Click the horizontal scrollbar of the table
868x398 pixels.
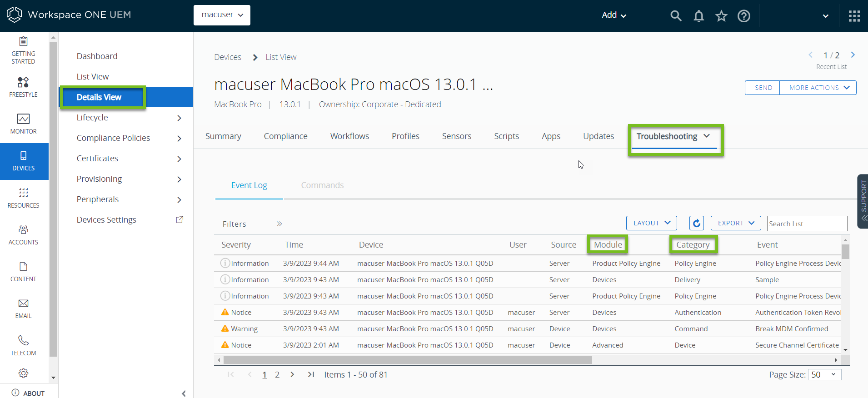(408, 360)
